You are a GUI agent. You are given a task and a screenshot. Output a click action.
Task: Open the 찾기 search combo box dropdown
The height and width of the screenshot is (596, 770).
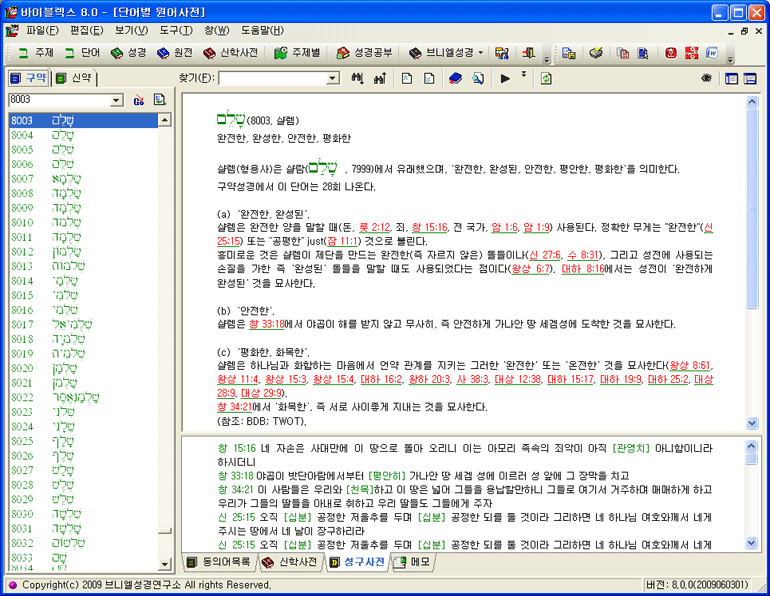333,78
